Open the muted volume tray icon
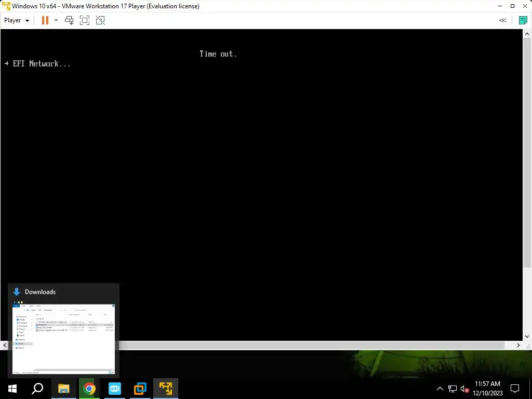Image resolution: width=532 pixels, height=399 pixels. (x=464, y=389)
